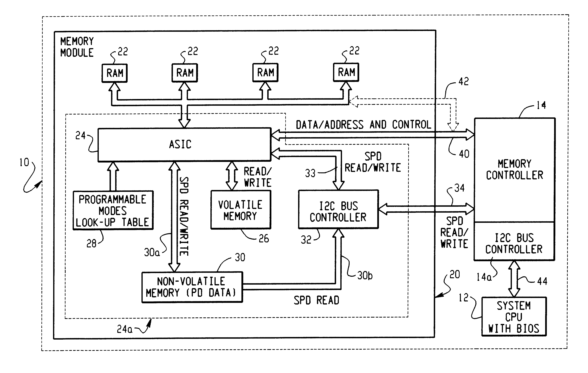The height and width of the screenshot is (373, 588).
Task: Select the Data/Address and Control bus arrow
Action: point(364,131)
